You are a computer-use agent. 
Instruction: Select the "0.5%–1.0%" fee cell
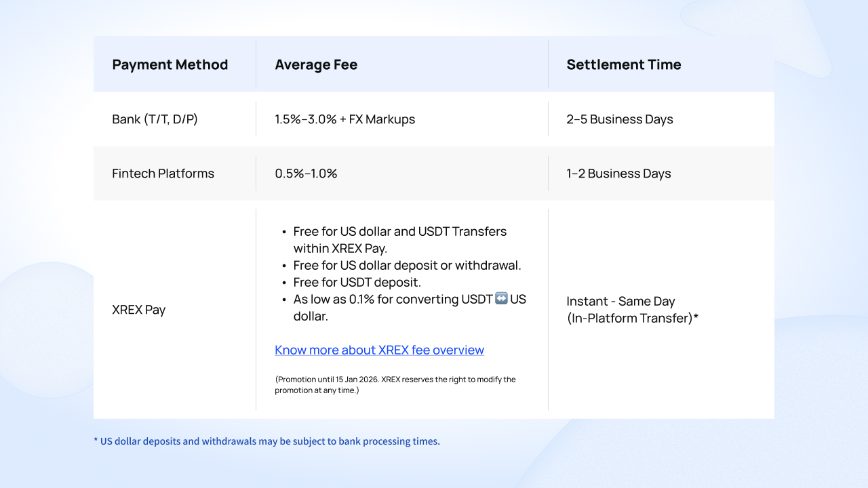(306, 174)
